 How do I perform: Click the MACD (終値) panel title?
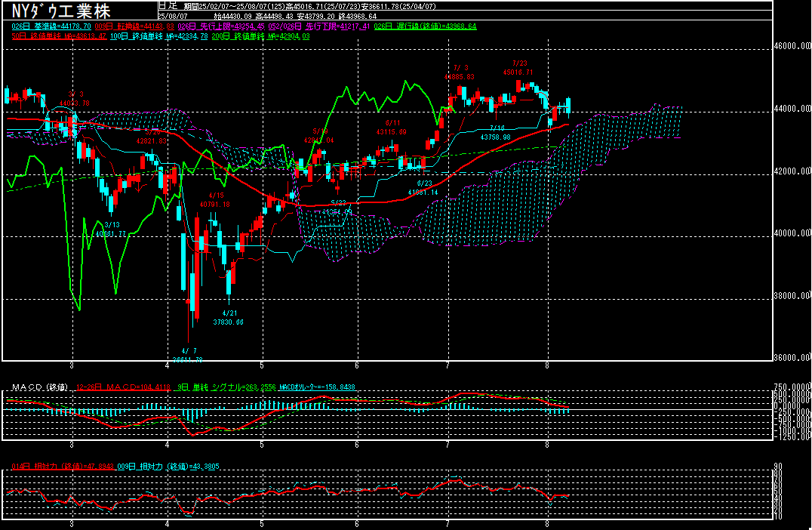[x=41, y=387]
